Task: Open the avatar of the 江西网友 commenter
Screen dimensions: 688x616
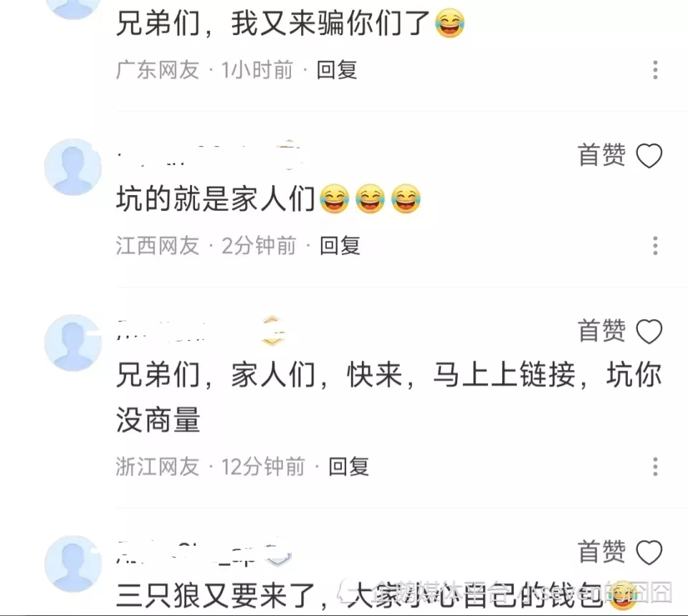Action: pyautogui.click(x=73, y=167)
